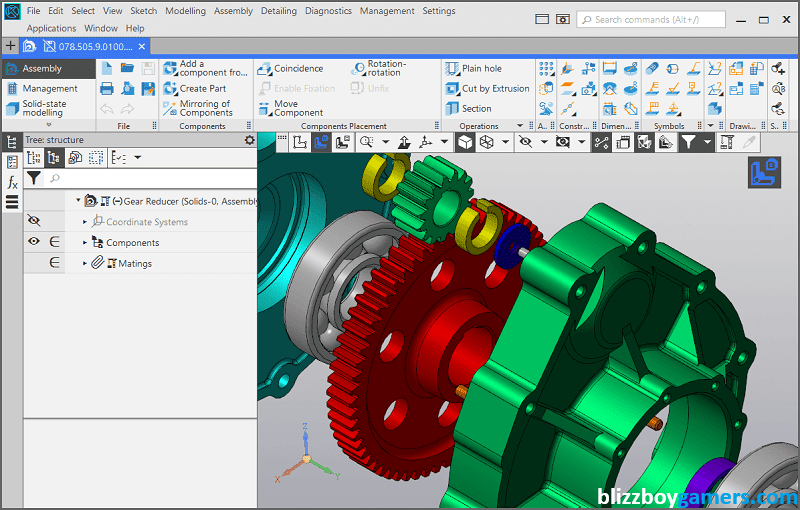Click the Move Component button
The width and height of the screenshot is (800, 510).
tap(298, 108)
